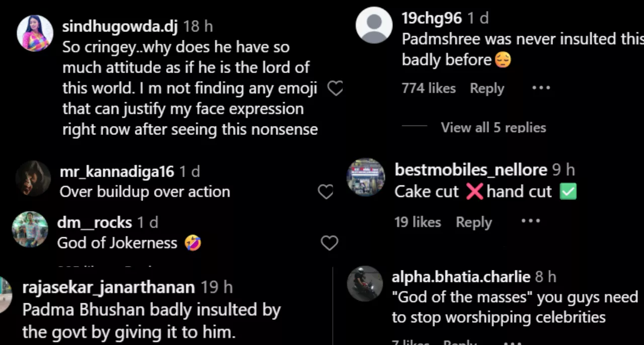View the 774 likes list
This screenshot has width=644, height=345.
(x=428, y=89)
